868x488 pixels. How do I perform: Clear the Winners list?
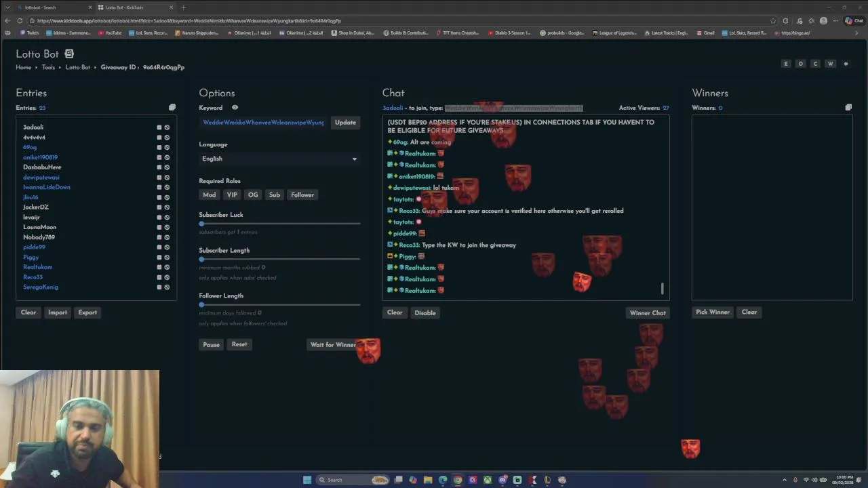click(749, 312)
